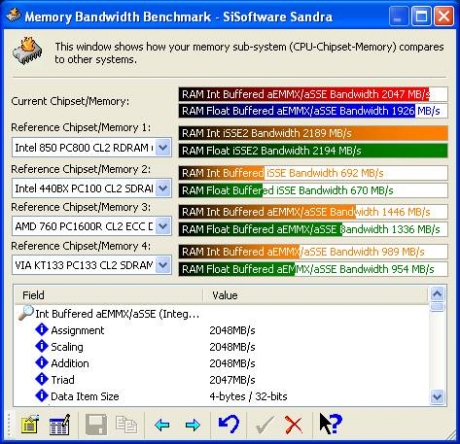Click the results list scrollbar thumb
This screenshot has width=460, height=444.
click(437, 306)
